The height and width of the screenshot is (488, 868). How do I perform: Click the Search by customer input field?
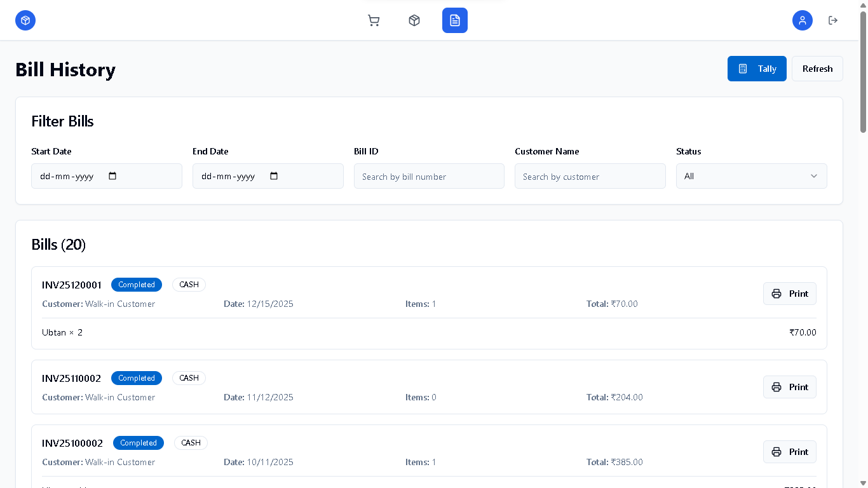(x=590, y=176)
